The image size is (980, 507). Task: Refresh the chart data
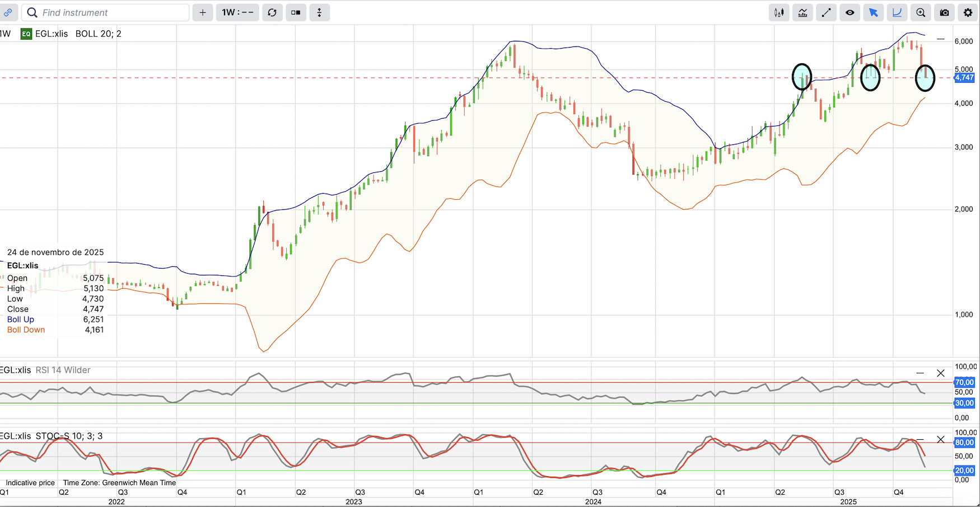tap(272, 12)
